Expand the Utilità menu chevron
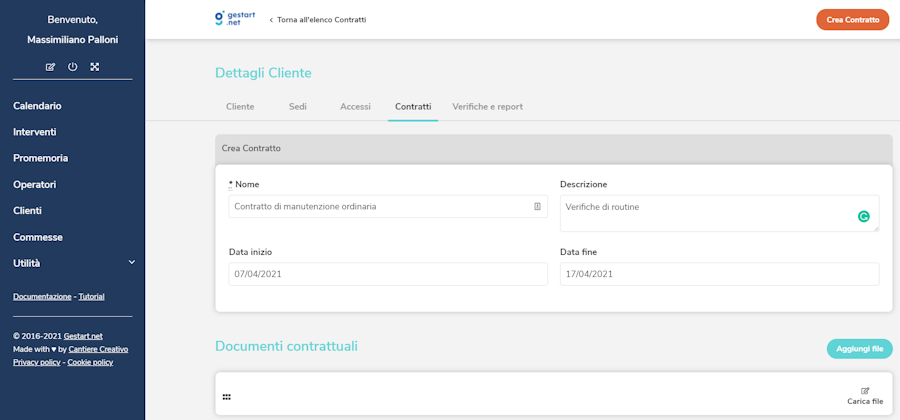The image size is (900, 420). pos(131,262)
